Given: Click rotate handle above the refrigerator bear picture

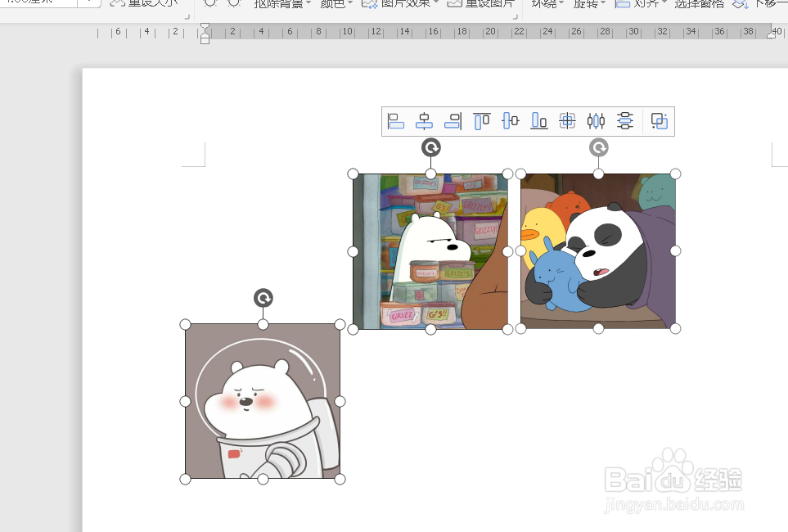Looking at the screenshot, I should [430, 148].
